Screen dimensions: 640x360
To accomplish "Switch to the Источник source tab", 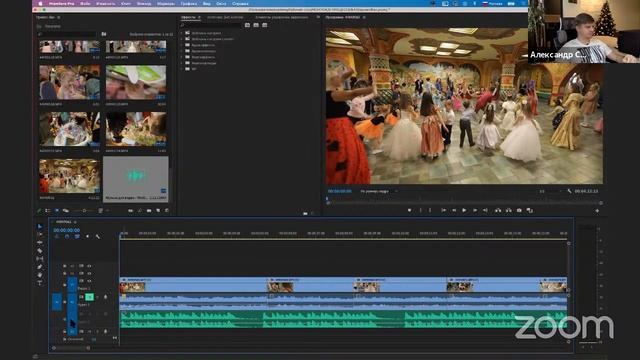I will click(225, 17).
